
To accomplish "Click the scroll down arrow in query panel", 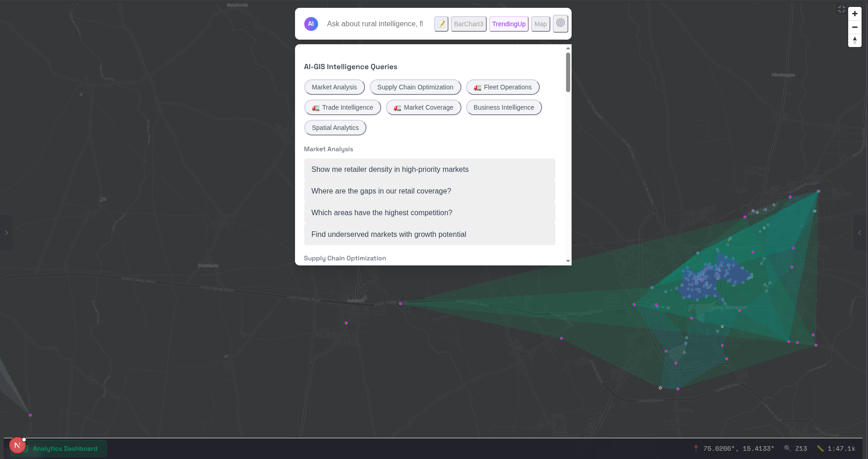I will pyautogui.click(x=568, y=261).
